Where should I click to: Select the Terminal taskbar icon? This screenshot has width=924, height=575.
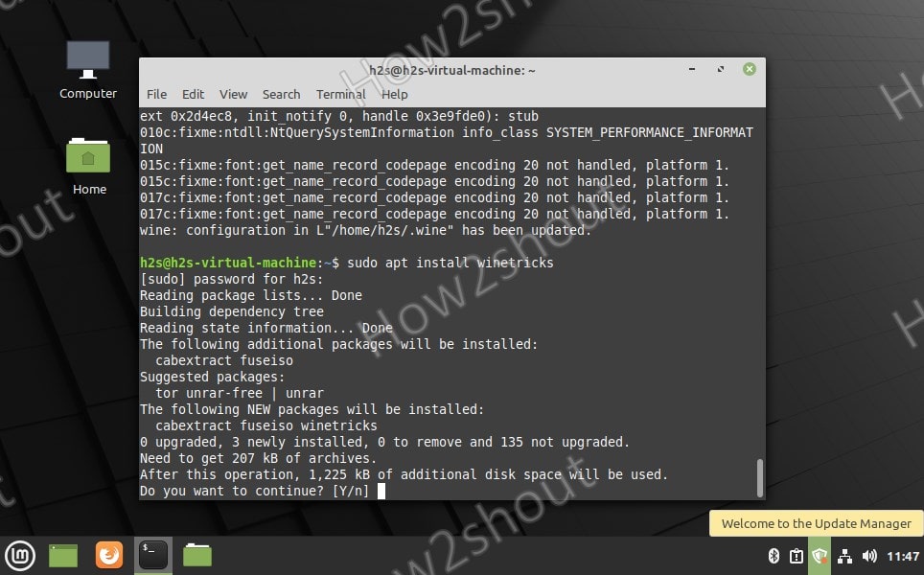tap(153, 555)
